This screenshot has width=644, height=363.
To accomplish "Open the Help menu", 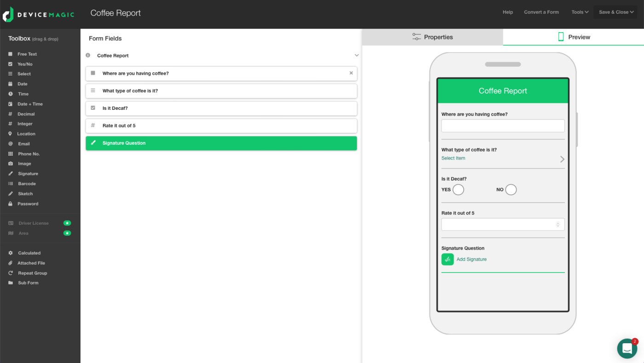I will (508, 12).
